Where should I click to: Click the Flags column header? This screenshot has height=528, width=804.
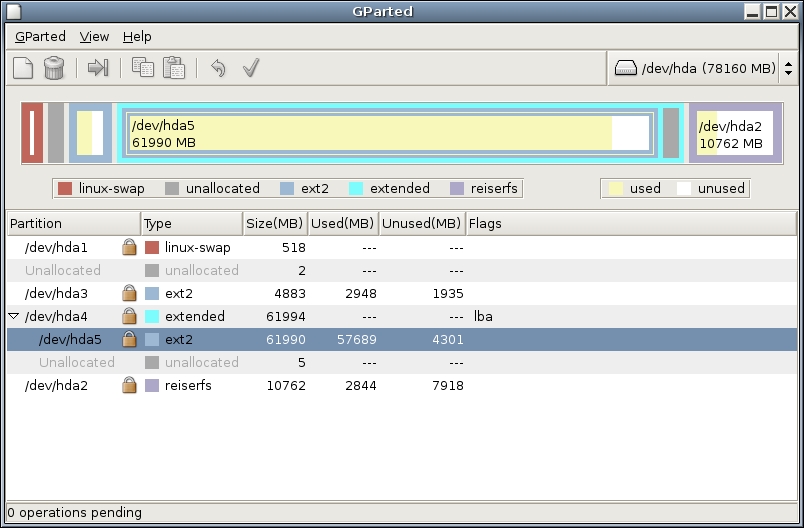pyautogui.click(x=632, y=224)
